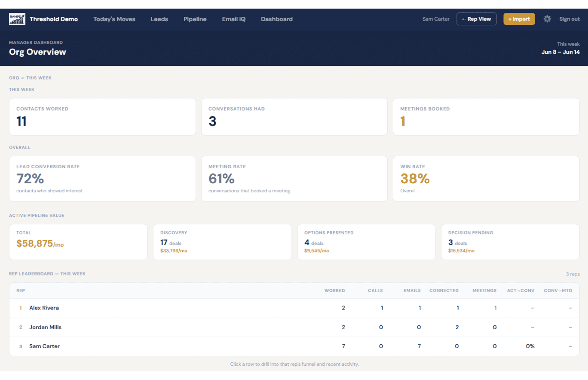Image resolution: width=588 pixels, height=380 pixels.
Task: Click the RAMPD logo icon
Action: click(17, 19)
